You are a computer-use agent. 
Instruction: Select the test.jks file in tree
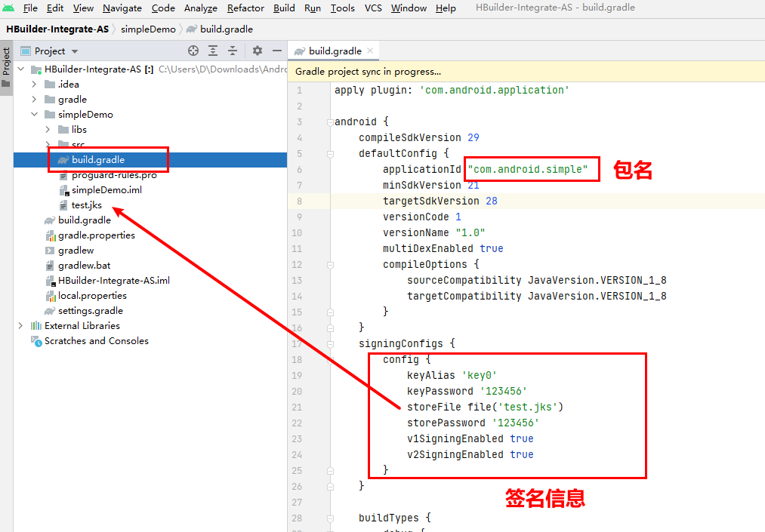[x=86, y=205]
